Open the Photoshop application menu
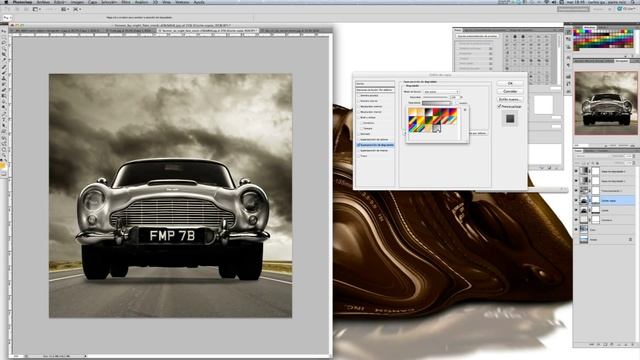 click(x=22, y=2)
